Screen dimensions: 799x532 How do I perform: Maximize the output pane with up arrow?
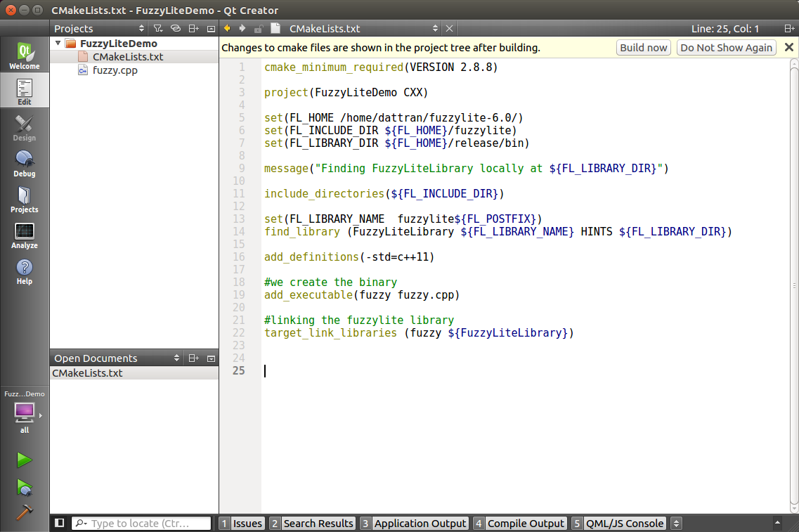coord(777,523)
